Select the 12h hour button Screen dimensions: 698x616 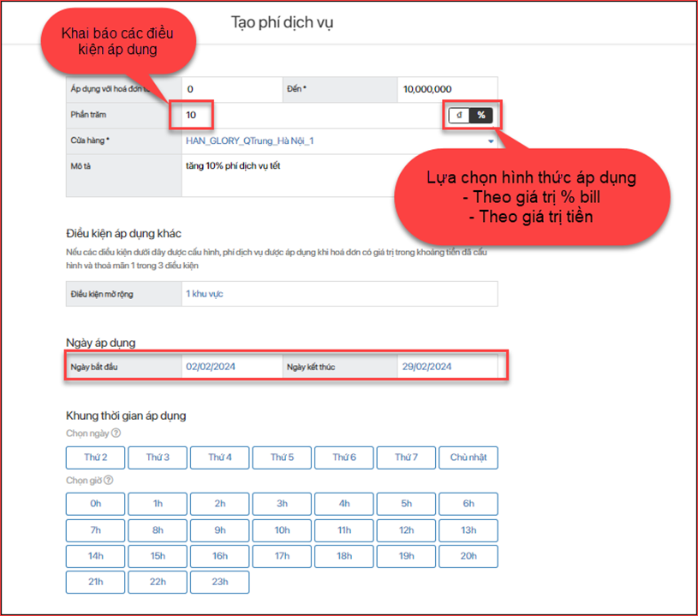coord(406,530)
